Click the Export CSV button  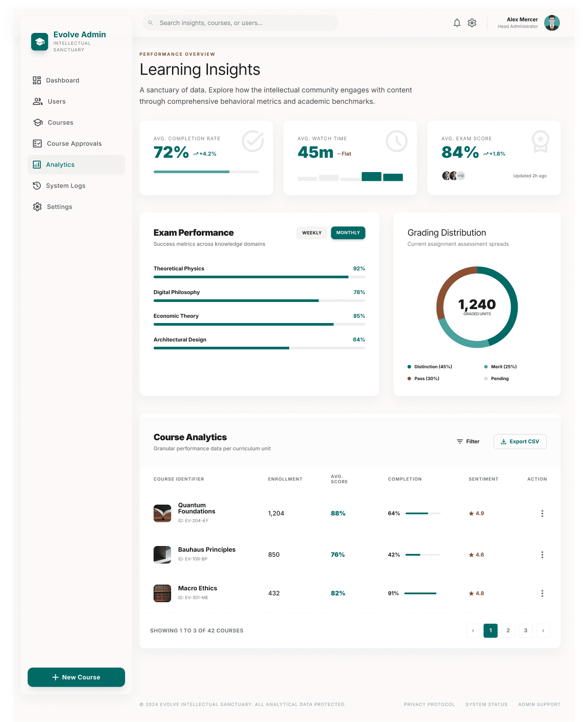coord(520,442)
